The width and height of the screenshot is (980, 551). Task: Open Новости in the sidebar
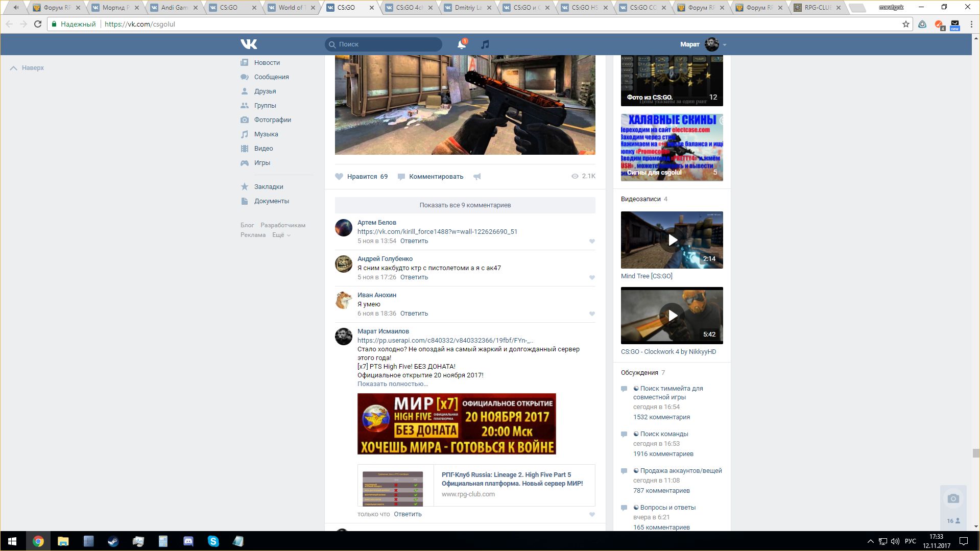[x=267, y=63]
